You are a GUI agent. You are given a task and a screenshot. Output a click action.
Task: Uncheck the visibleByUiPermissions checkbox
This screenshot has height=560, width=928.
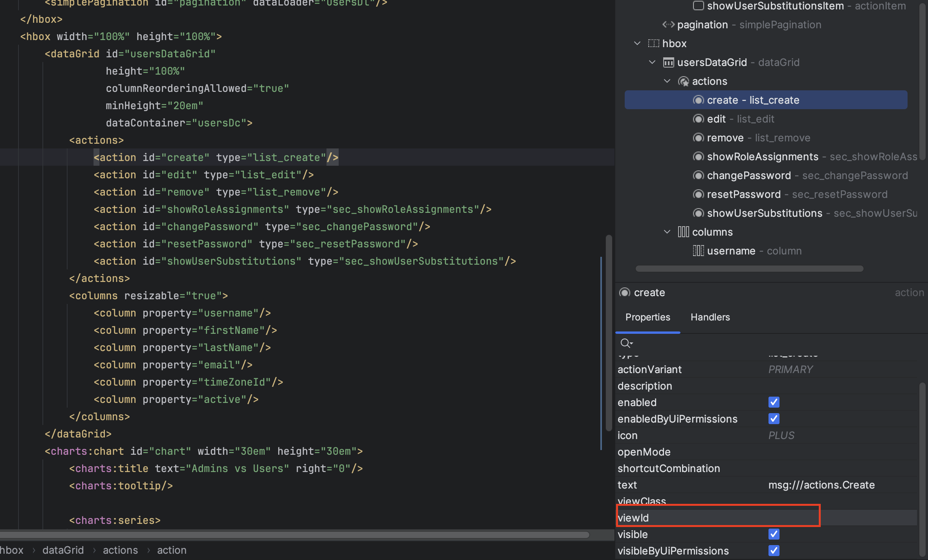[774, 551]
